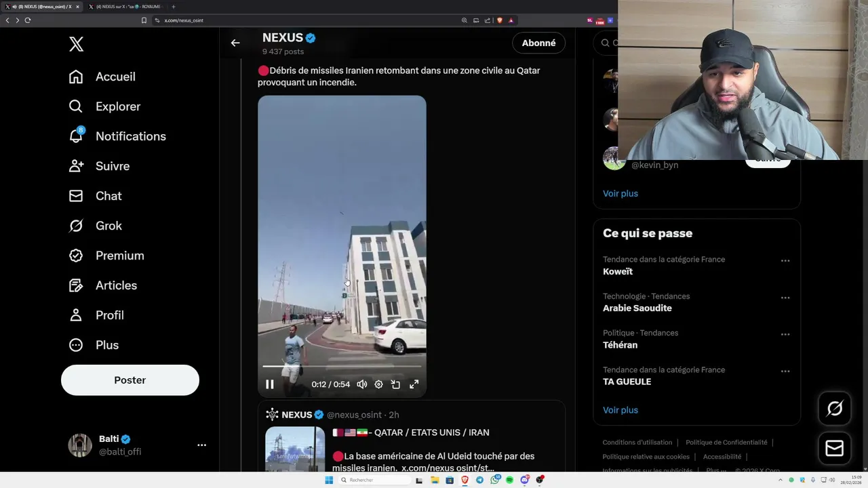Click the Brave Rewards triangle icon
The width and height of the screenshot is (868, 488).
(x=511, y=20)
